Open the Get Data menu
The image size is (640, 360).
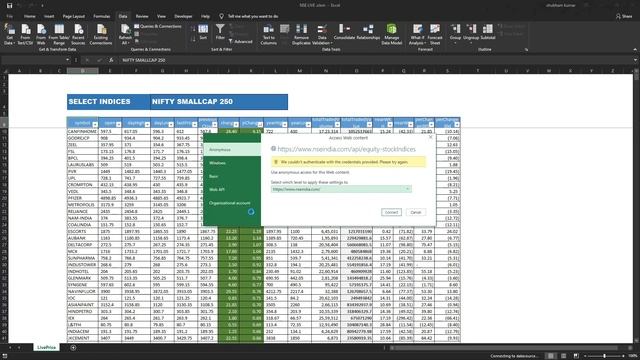tap(9, 34)
